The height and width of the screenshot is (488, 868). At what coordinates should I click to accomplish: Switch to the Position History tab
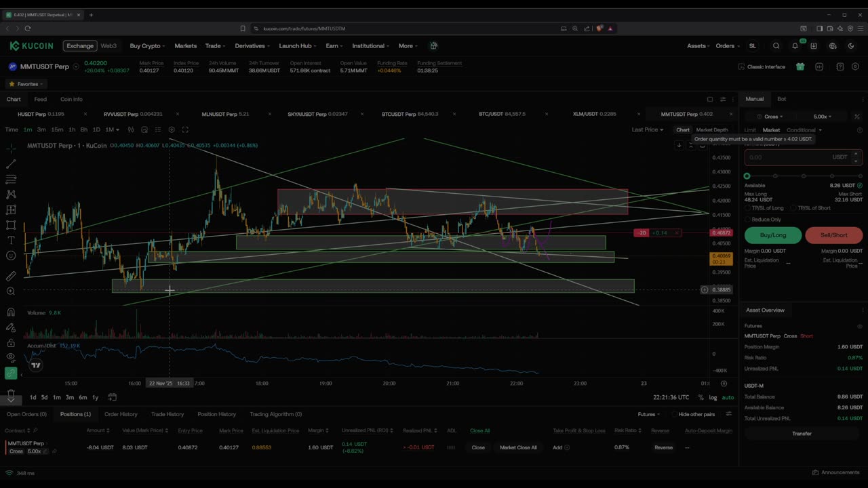pos(216,414)
